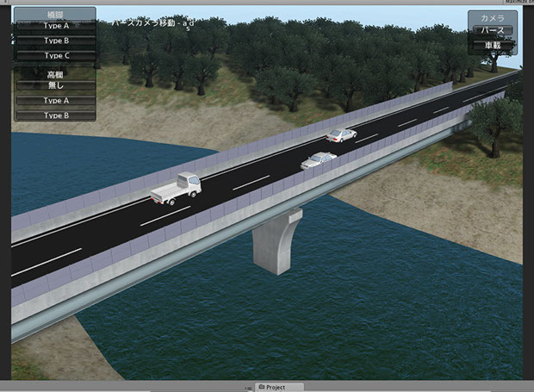The width and height of the screenshot is (534, 392).
Task: Select the white sedan in the far lane
Action: tap(341, 135)
